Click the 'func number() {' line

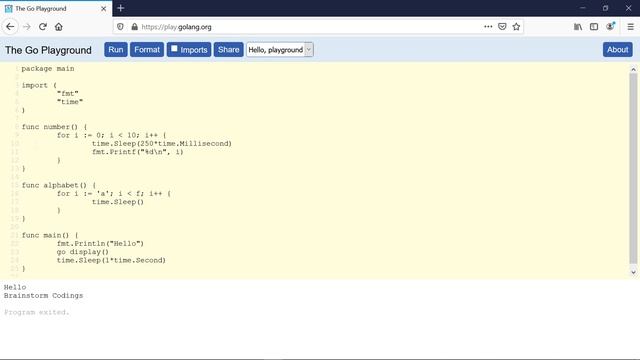tap(54, 127)
